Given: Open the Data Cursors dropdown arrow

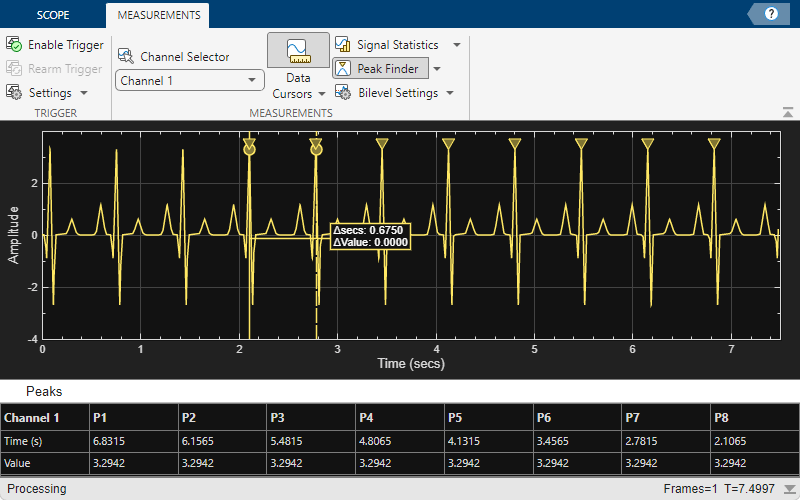Looking at the screenshot, I should (x=322, y=94).
